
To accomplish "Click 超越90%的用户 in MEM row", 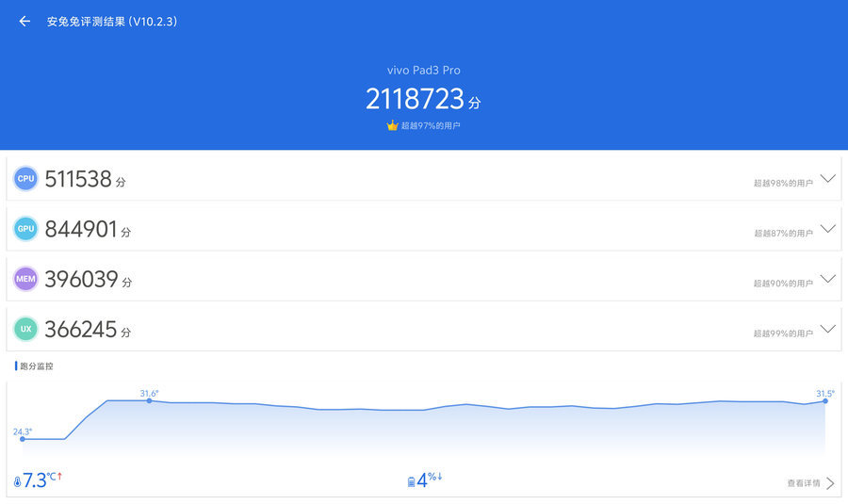I will click(783, 283).
